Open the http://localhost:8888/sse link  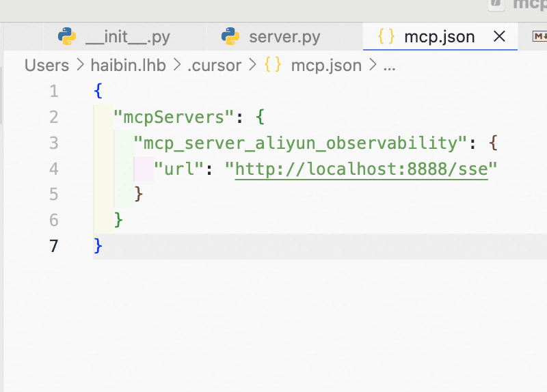362,169
